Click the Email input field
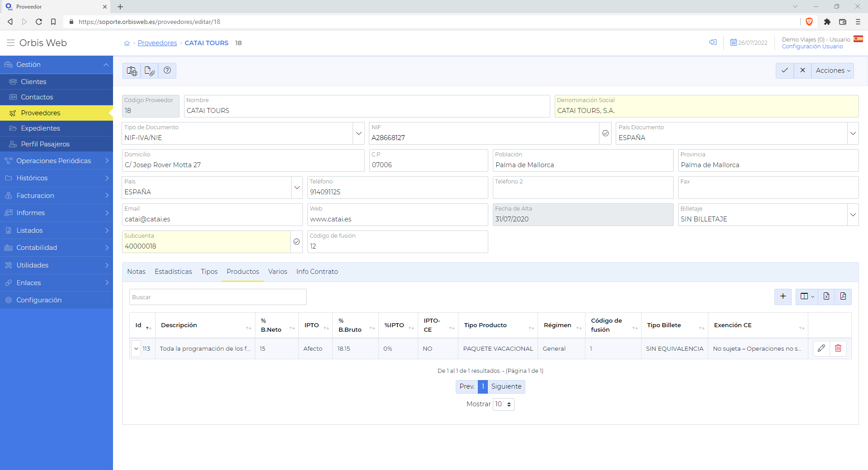Screen dimensions: 868x470 click(x=212, y=215)
